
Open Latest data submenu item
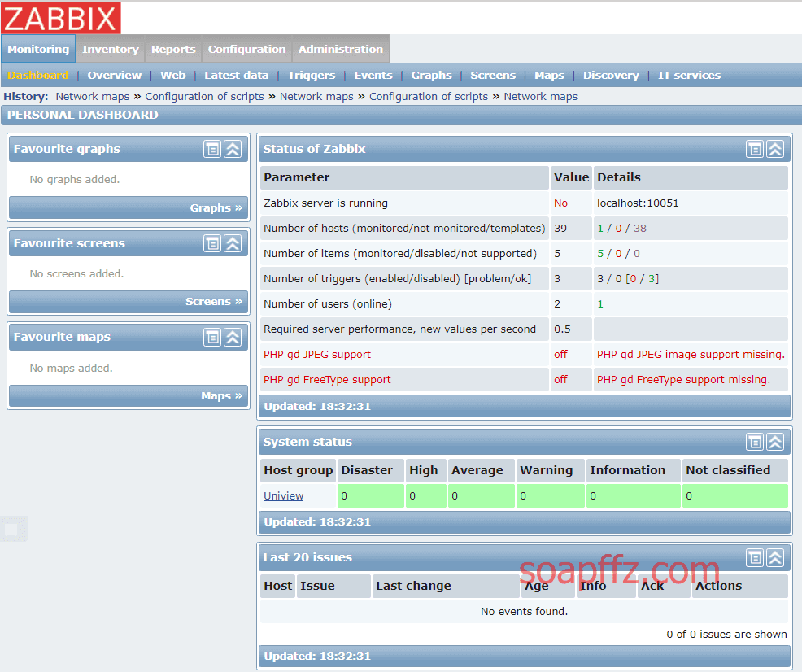[x=237, y=75]
